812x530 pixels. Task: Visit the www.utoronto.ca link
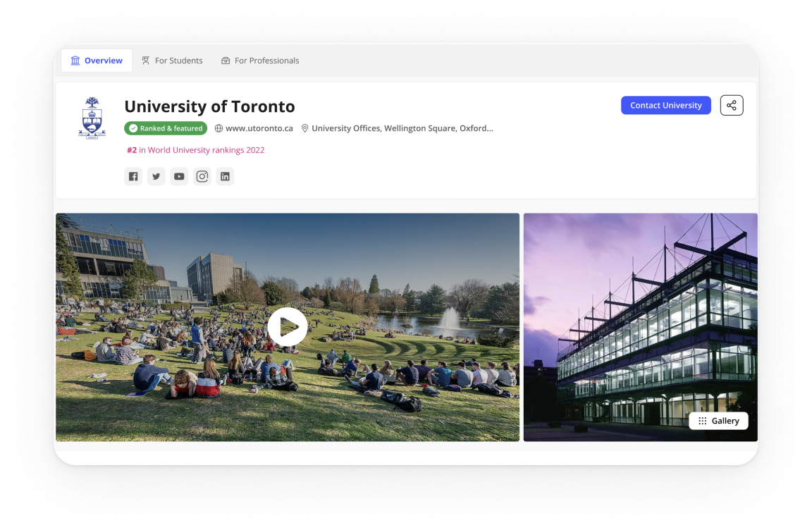click(259, 128)
